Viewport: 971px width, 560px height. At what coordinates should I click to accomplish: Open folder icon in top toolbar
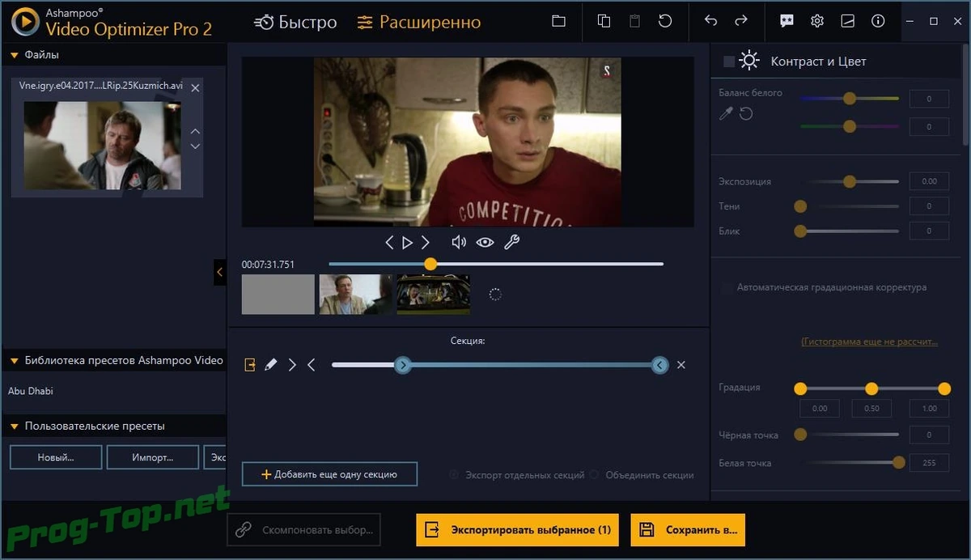pyautogui.click(x=558, y=22)
